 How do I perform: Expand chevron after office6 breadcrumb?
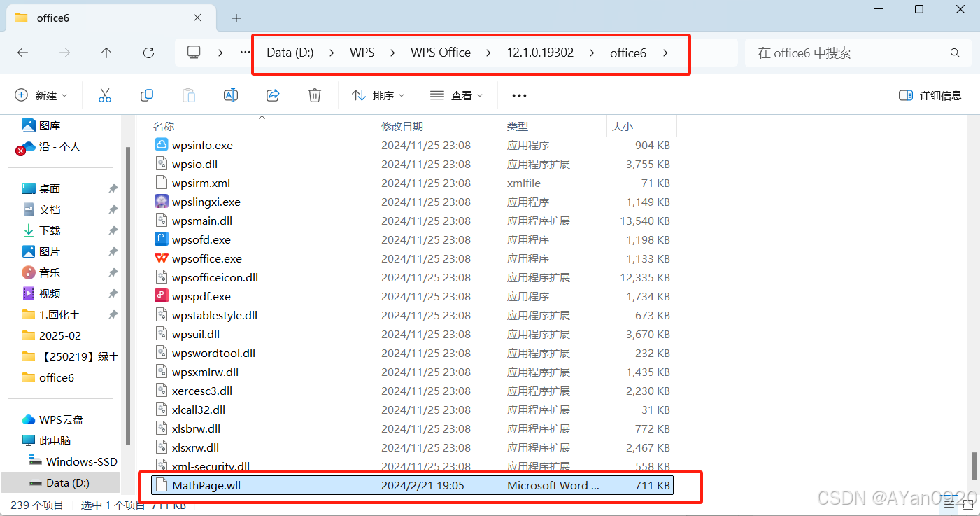(665, 53)
